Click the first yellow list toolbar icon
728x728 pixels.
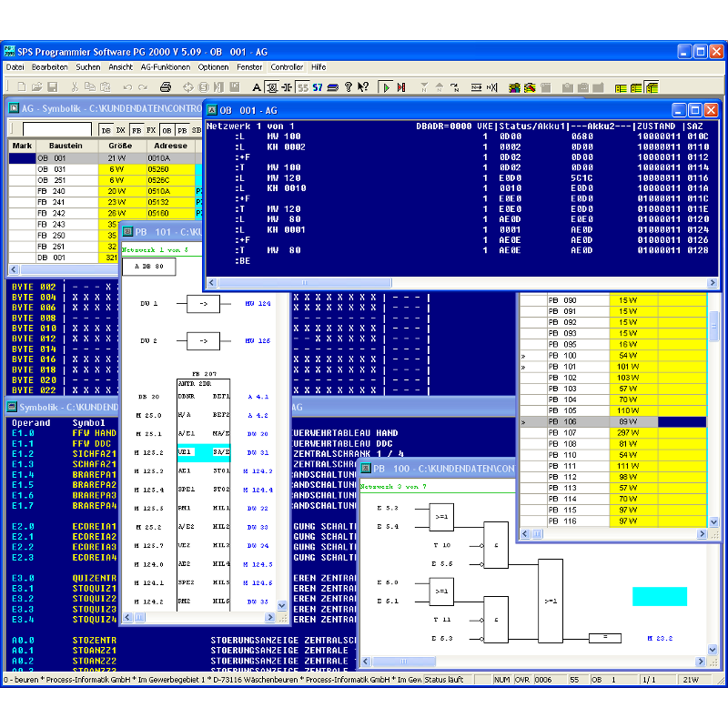tap(621, 87)
